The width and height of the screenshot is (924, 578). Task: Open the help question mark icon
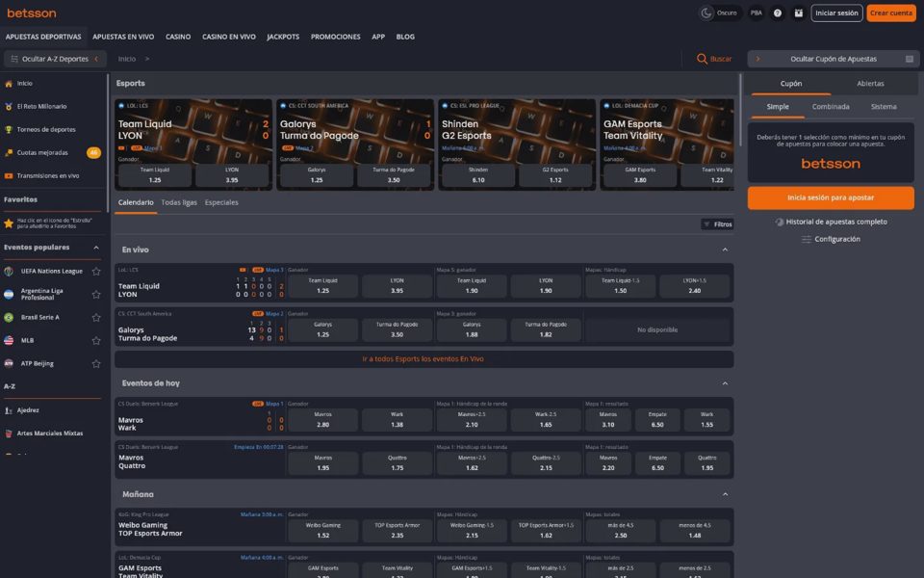[778, 13]
